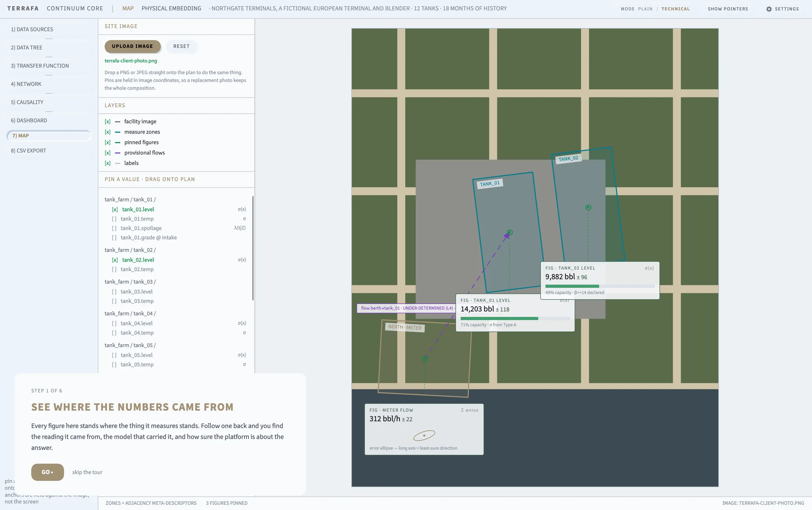Collapse the tank_farm / tank_02 group
The height and width of the screenshot is (510, 812).
coord(130,250)
